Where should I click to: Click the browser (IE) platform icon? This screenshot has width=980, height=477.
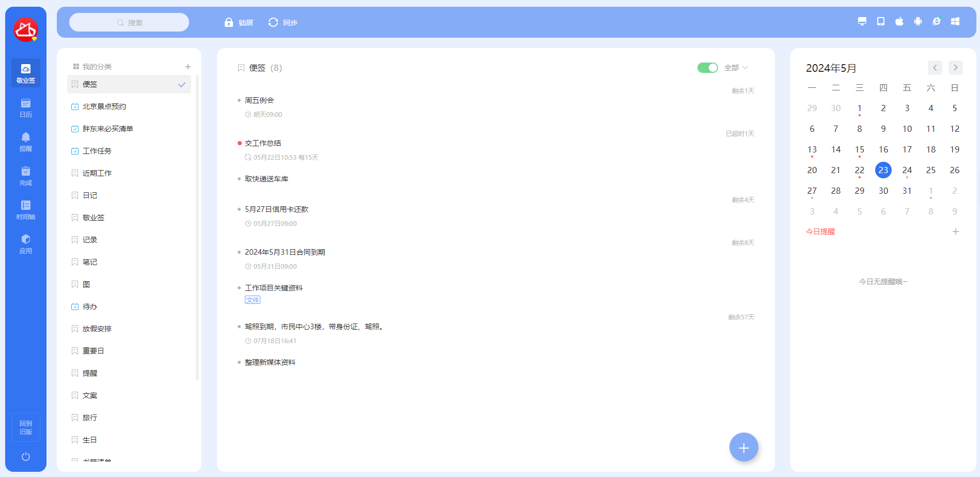click(x=937, y=21)
